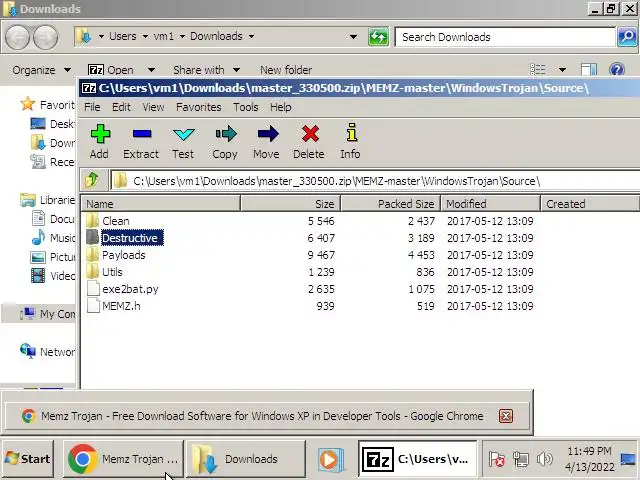
Task: Open the Edit menu in 7-Zip
Action: (x=121, y=107)
